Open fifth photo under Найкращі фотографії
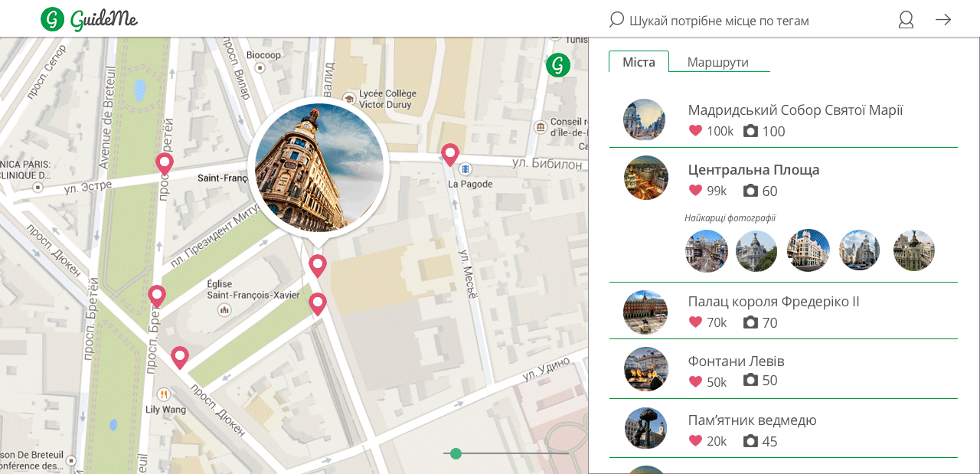The image size is (980, 474). pos(914,250)
